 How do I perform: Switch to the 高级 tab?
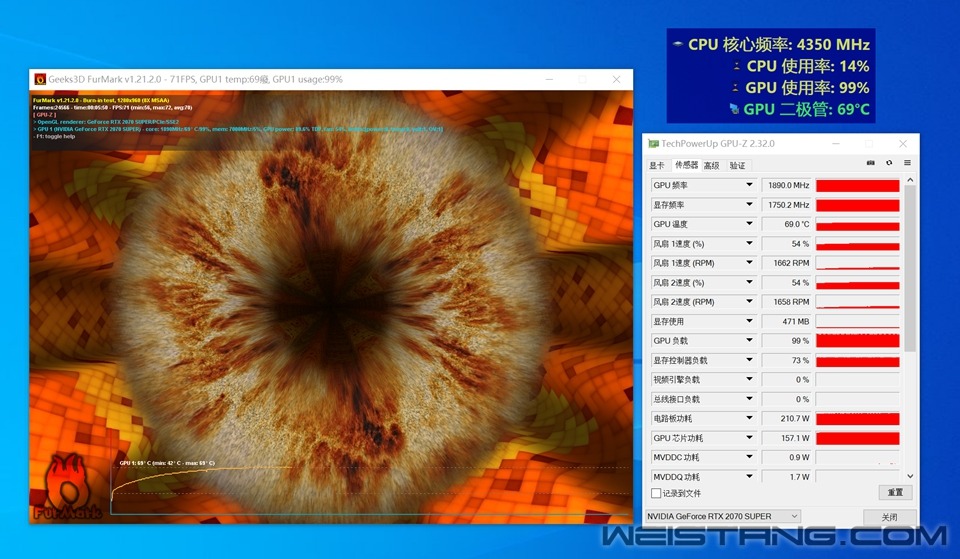(711, 165)
